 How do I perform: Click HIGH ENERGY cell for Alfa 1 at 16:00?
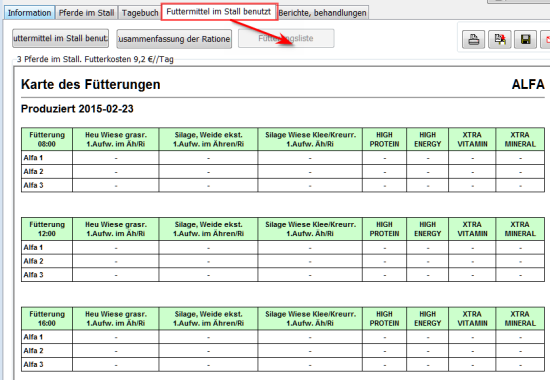click(428, 337)
